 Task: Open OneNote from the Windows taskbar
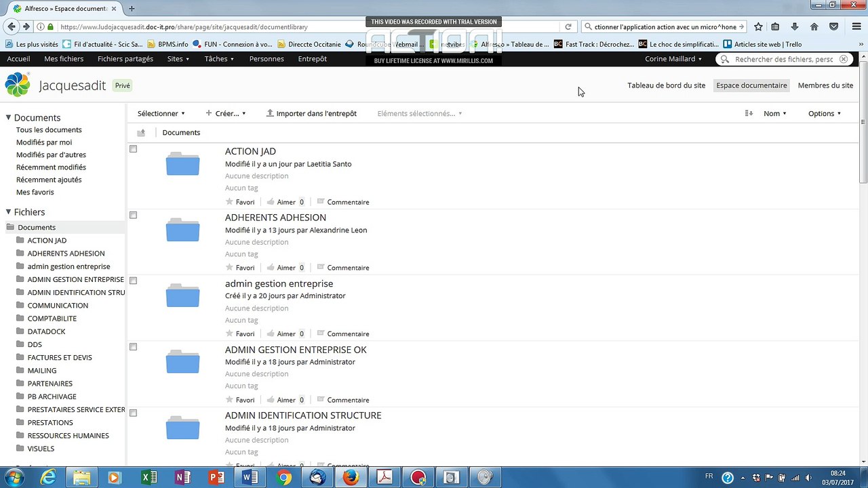coord(183,478)
